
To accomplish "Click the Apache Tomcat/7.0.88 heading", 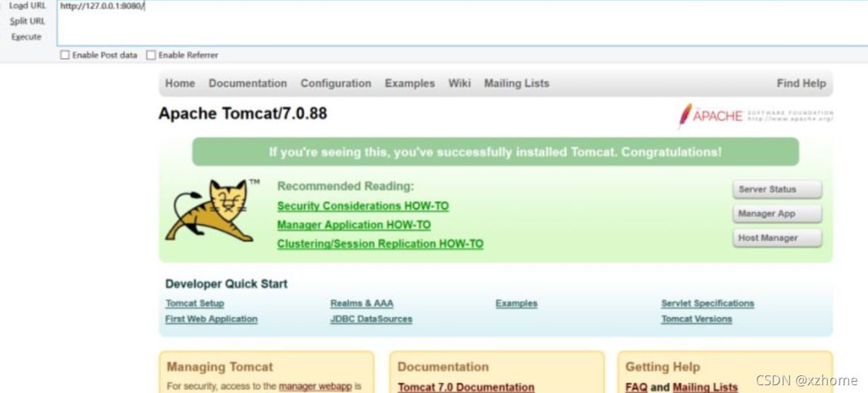I will 243,114.
